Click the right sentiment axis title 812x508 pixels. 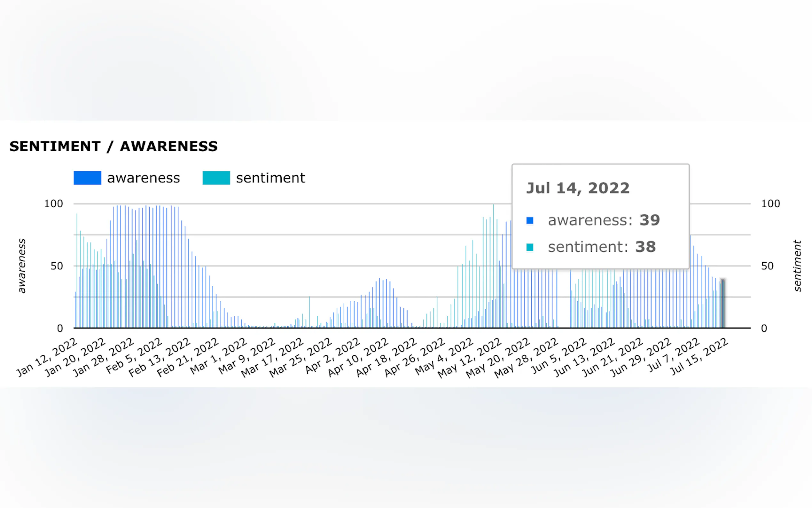click(797, 266)
